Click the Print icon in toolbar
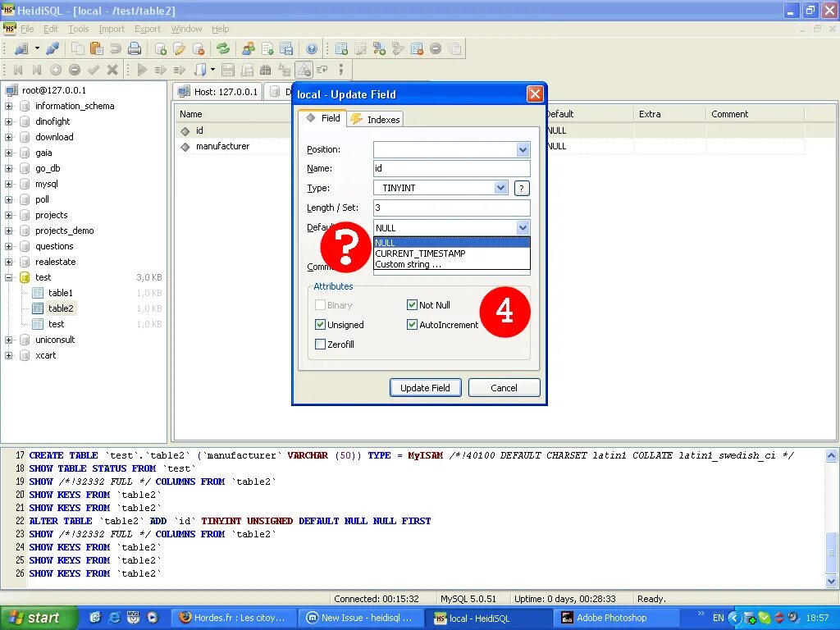The width and height of the screenshot is (840, 630). 135,48
